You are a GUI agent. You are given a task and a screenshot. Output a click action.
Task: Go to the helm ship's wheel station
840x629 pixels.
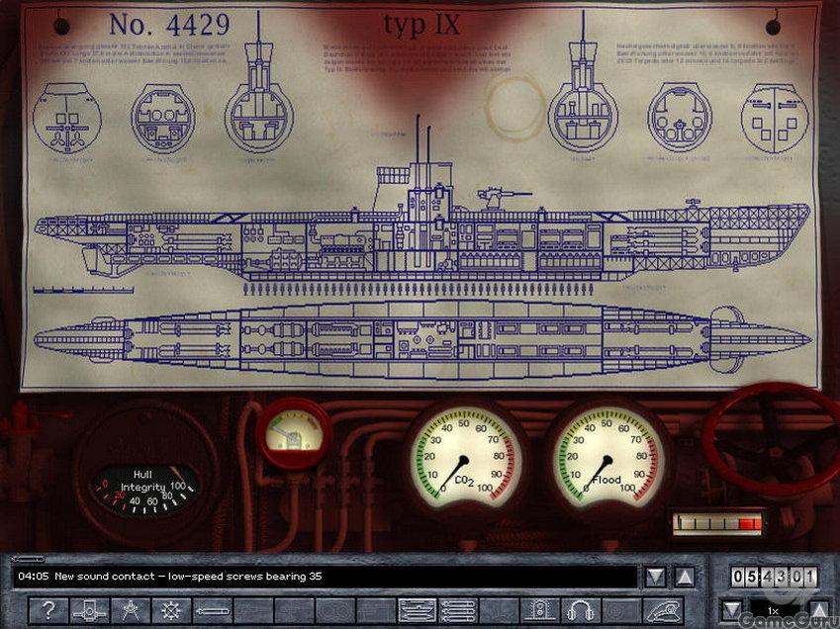click(x=171, y=610)
